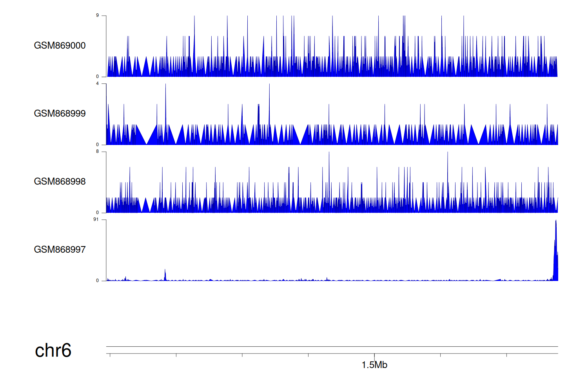Click the major tick above 1.5Mb
Image resolution: width=588 pixels, height=384 pixels.
click(374, 356)
